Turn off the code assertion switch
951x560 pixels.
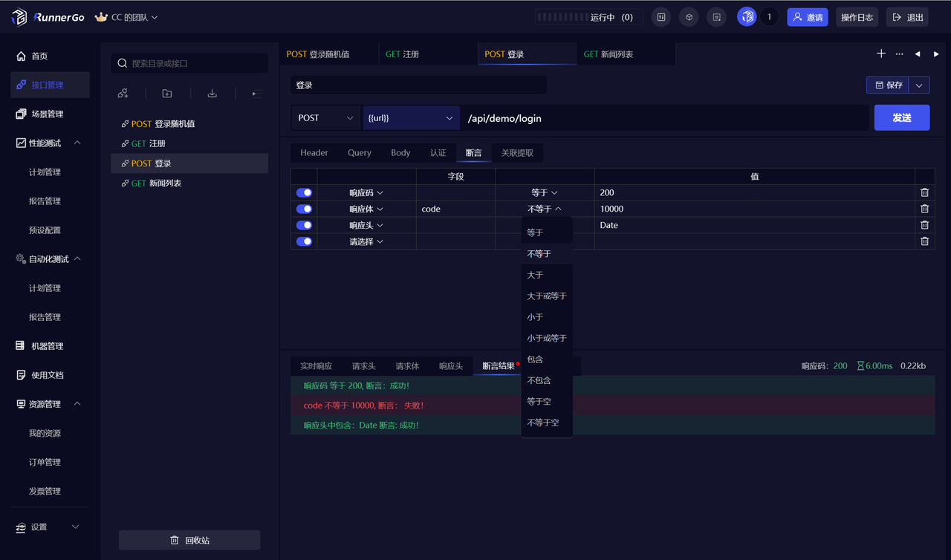coord(304,208)
